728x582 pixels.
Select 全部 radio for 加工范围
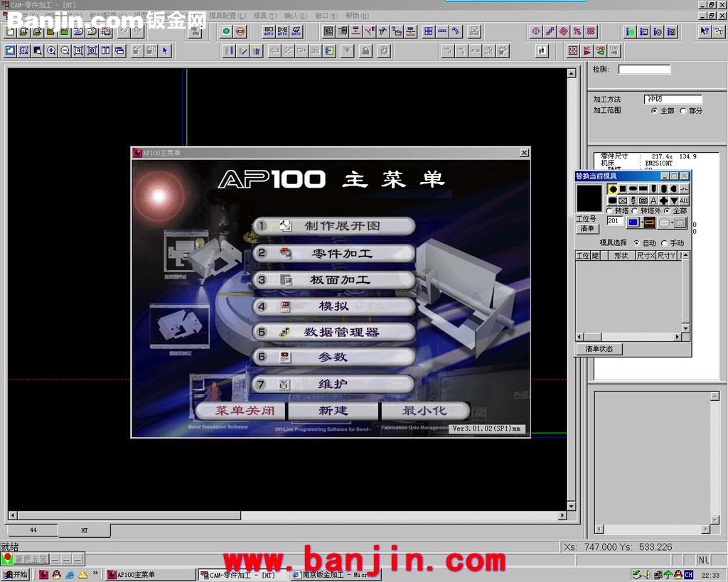(654, 110)
